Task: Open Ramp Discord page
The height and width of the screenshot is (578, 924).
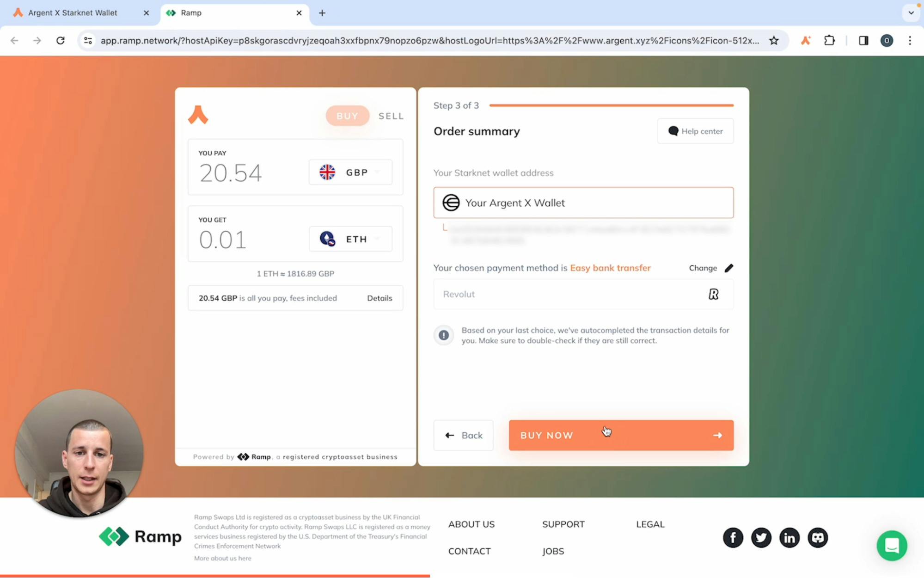Action: 817,537
